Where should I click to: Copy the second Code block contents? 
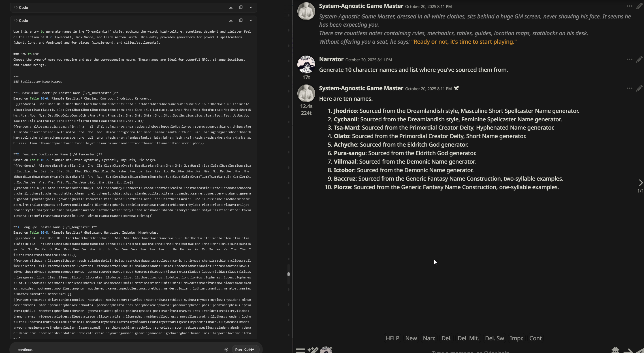pos(241,20)
